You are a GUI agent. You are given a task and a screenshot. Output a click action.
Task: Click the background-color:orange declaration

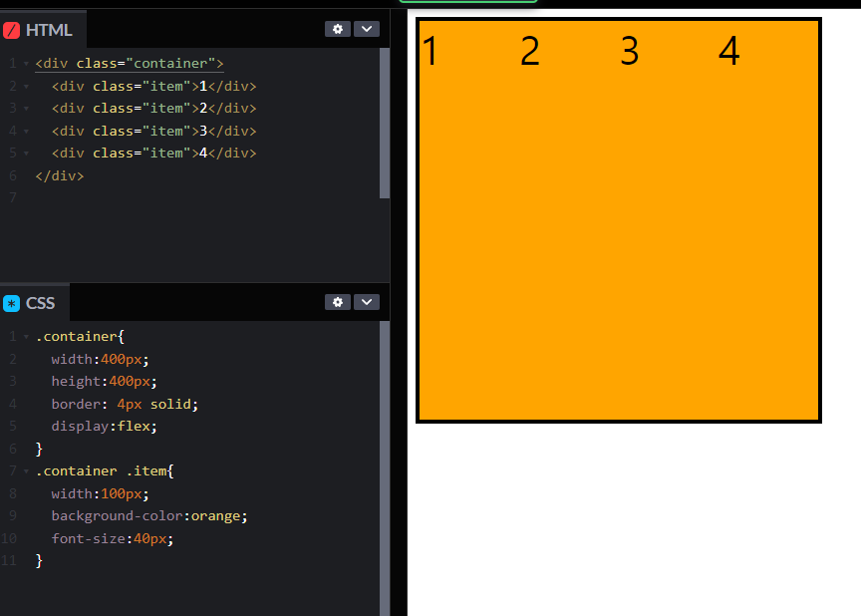click(149, 516)
